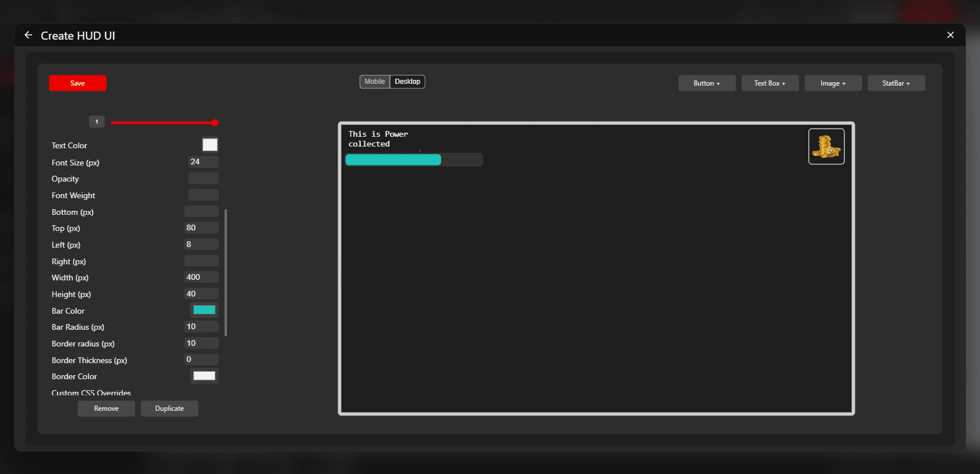
Task: Switch to the Desktop view tab
Action: pos(408,82)
